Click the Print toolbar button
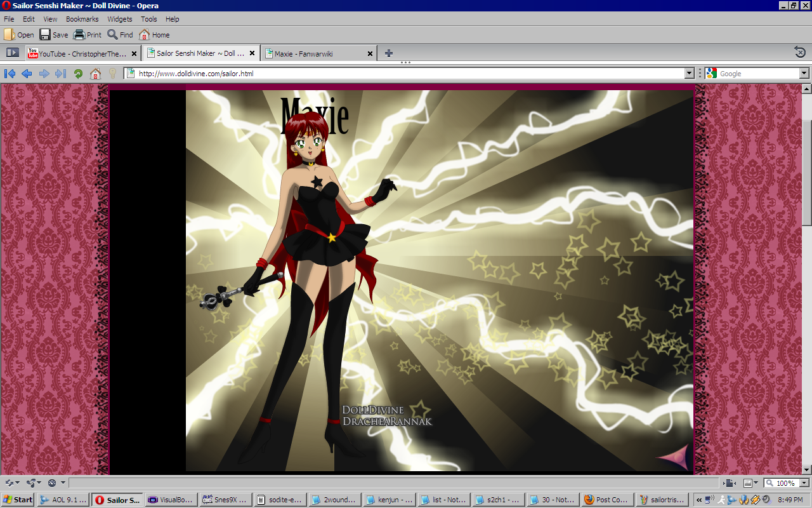Image resolution: width=812 pixels, height=508 pixels. (88, 35)
